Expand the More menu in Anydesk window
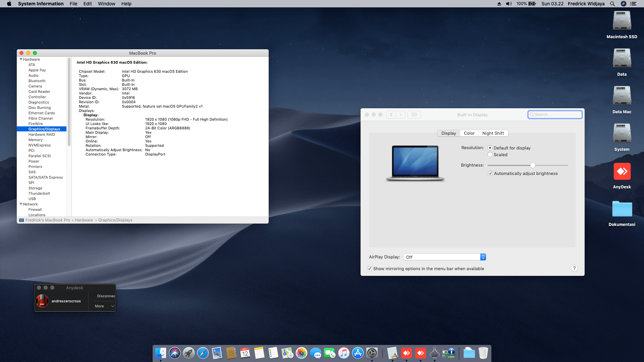The height and width of the screenshot is (362, 644). click(x=103, y=306)
